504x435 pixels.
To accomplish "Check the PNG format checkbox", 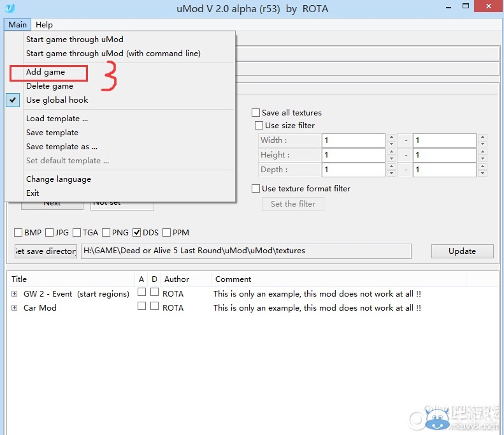I will click(x=106, y=232).
